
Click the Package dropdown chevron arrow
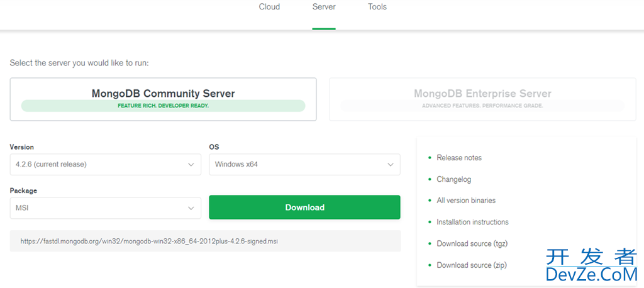click(191, 208)
